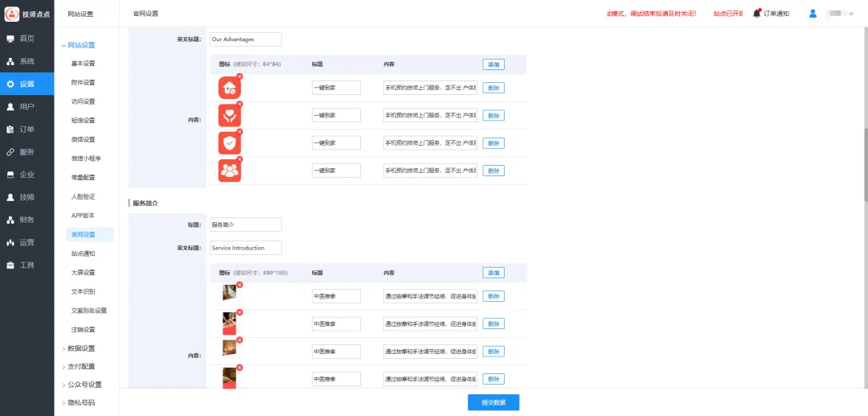The width and height of the screenshot is (868, 416).
Task: Open 首页 from the left sidebar
Action: click(27, 39)
